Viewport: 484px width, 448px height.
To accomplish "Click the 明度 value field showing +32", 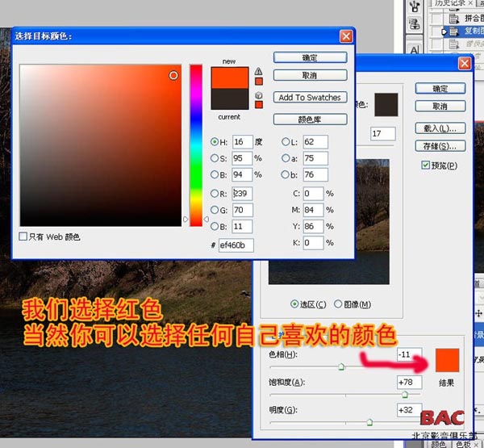I will pos(409,410).
